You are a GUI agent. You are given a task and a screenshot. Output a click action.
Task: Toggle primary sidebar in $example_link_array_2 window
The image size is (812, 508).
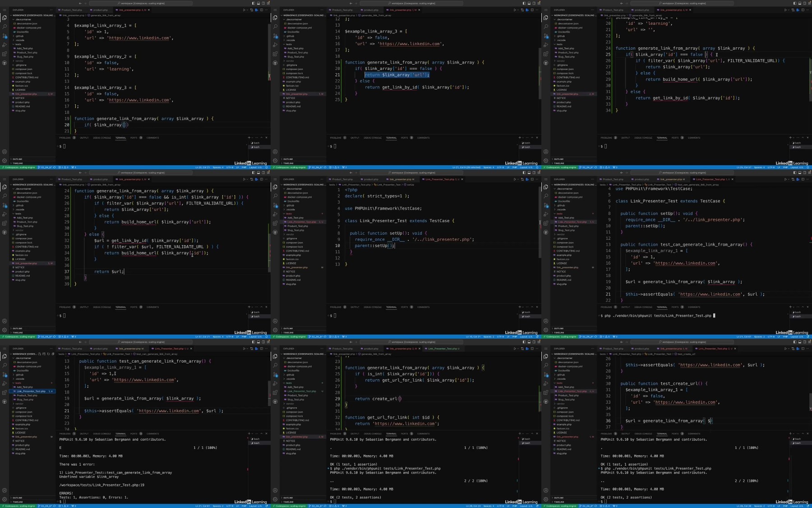tap(253, 3)
